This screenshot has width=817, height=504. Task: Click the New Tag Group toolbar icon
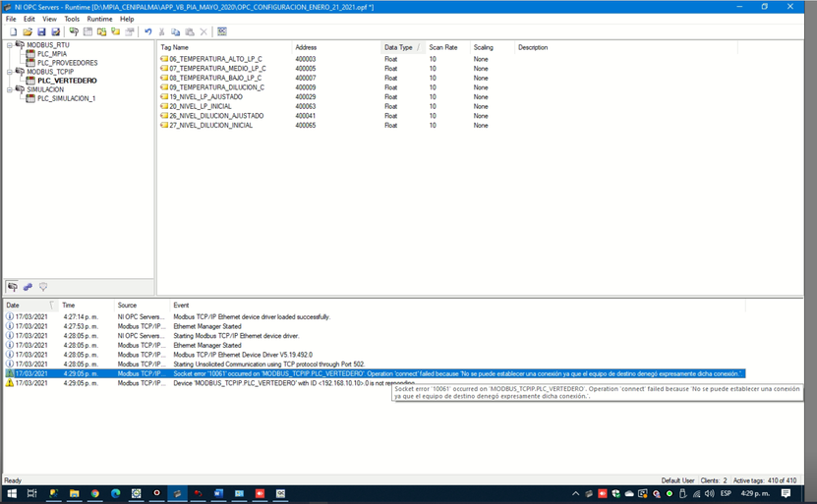tap(101, 31)
